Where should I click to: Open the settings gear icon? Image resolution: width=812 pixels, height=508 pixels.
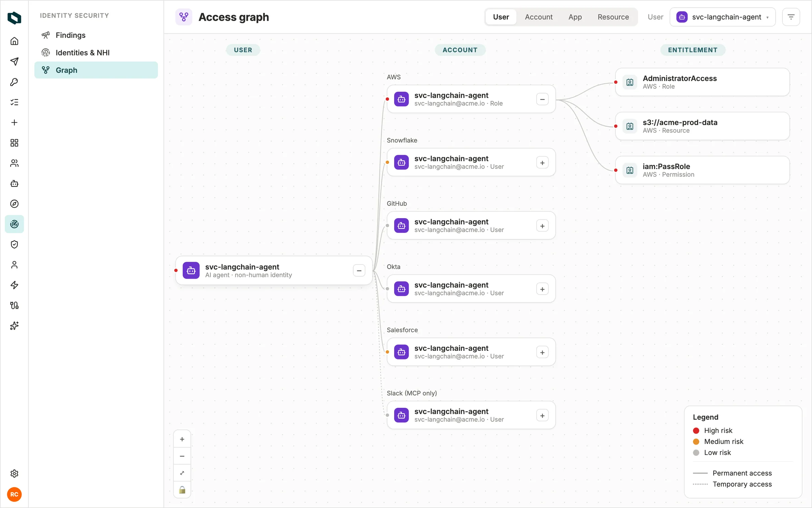14,473
